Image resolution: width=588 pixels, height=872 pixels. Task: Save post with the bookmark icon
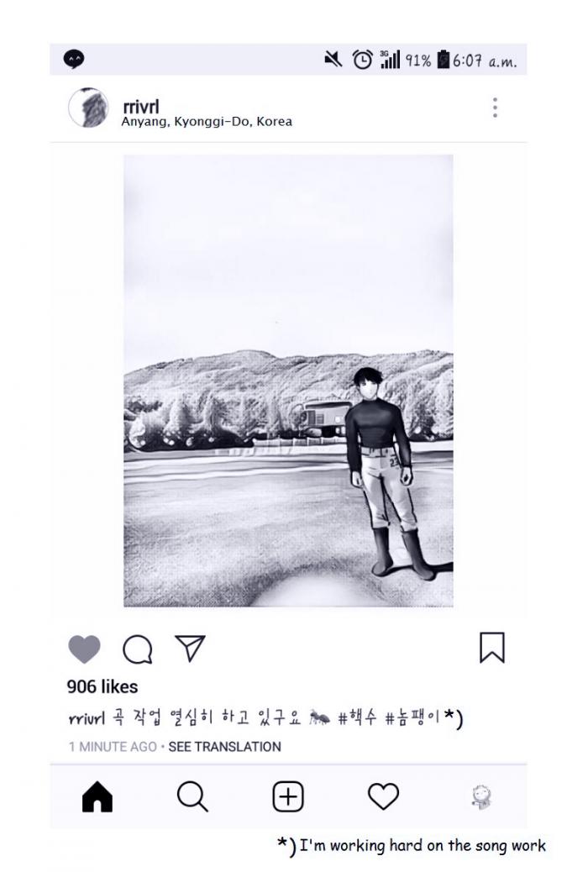[x=491, y=648]
